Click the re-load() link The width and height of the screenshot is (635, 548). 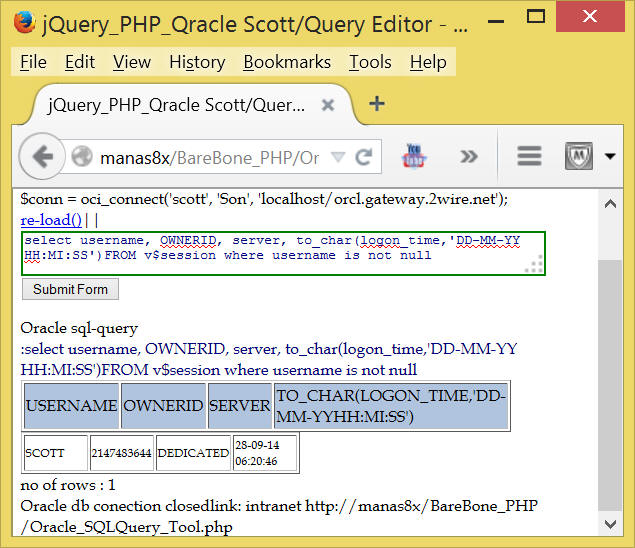click(51, 220)
